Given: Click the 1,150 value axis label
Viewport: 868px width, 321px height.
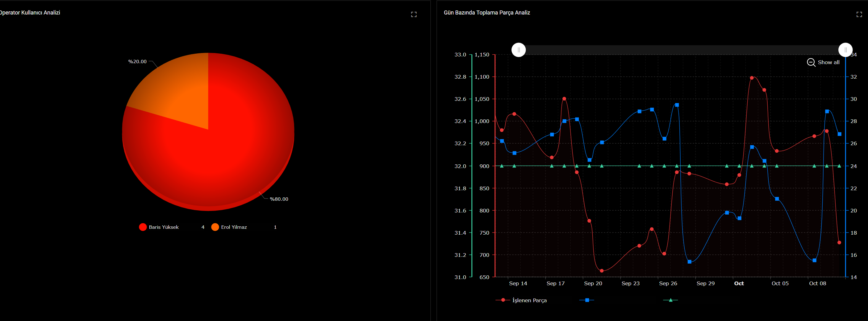Looking at the screenshot, I should click(x=482, y=55).
